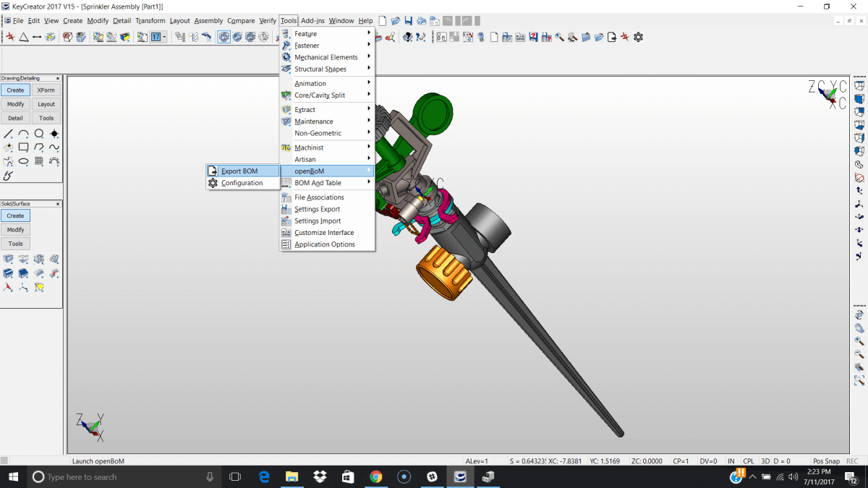Image resolution: width=868 pixels, height=488 pixels.
Task: Click the Windows search box on the taskbar
Action: (124, 476)
